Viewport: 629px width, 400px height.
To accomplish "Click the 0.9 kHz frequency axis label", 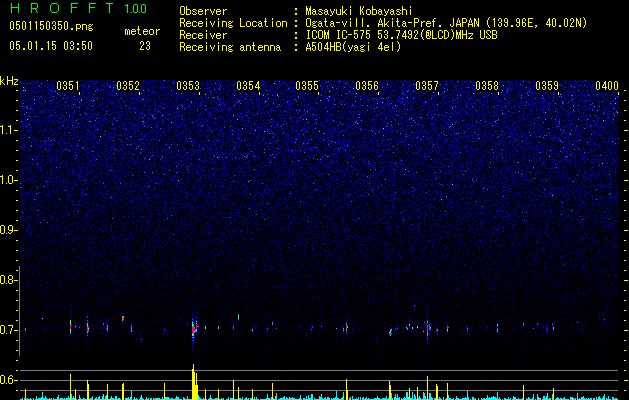I will pyautogui.click(x=7, y=230).
